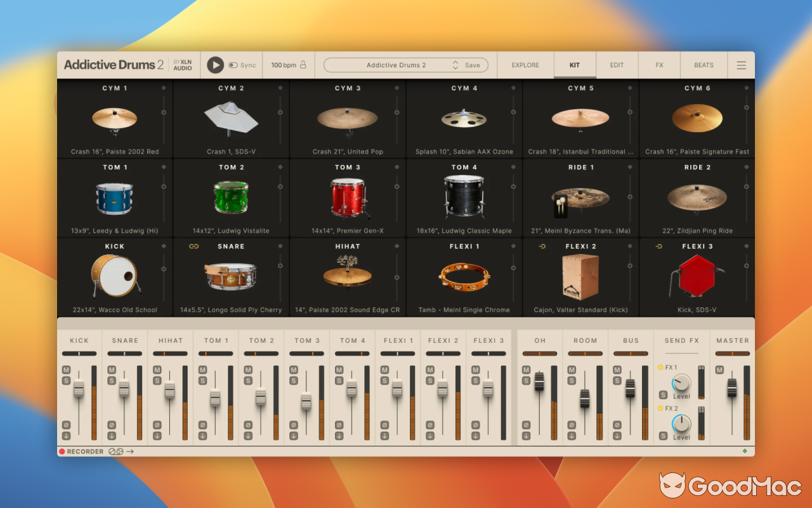
Task: Open the EXPLORE tab
Action: click(x=525, y=65)
